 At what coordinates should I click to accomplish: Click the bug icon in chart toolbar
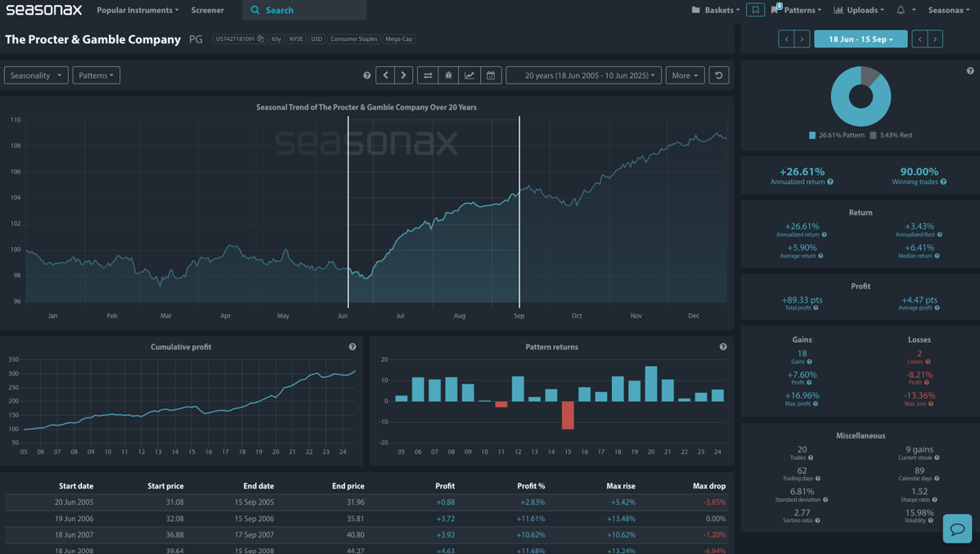point(448,75)
